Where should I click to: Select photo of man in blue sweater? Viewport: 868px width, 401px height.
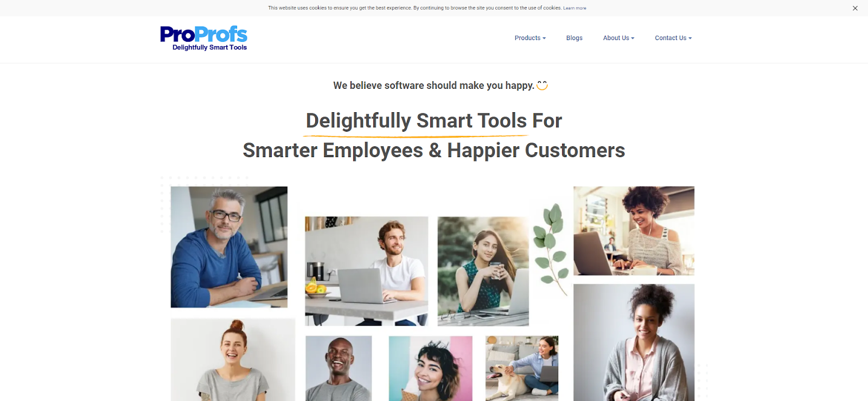click(x=229, y=247)
